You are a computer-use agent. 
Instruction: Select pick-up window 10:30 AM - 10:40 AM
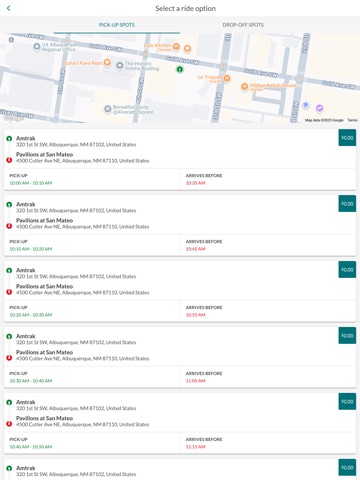(x=31, y=381)
